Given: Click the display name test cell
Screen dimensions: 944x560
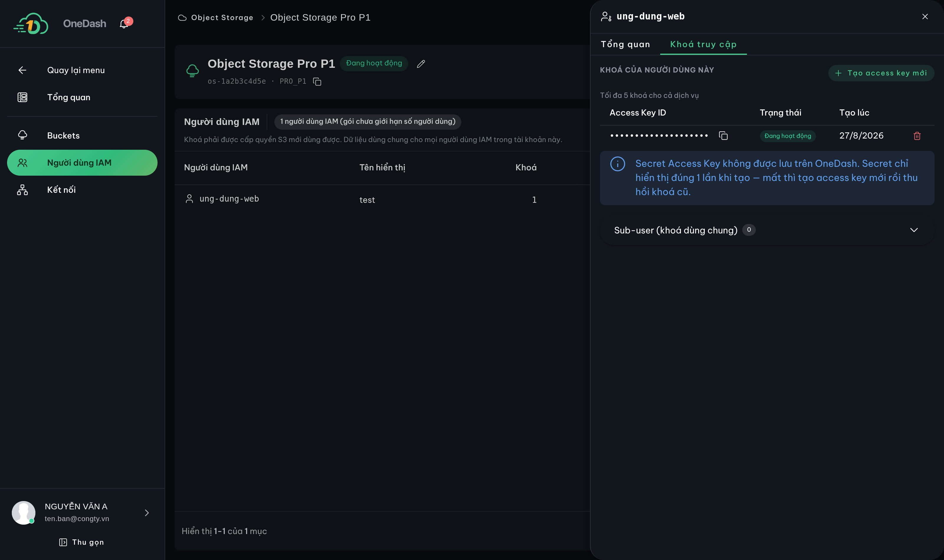Looking at the screenshot, I should tap(367, 200).
